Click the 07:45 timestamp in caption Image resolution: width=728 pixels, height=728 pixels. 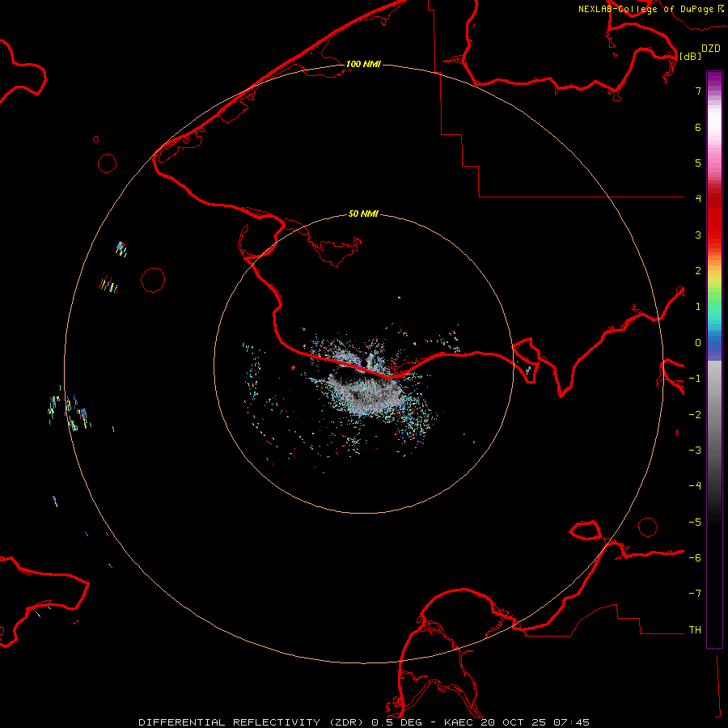point(572,722)
